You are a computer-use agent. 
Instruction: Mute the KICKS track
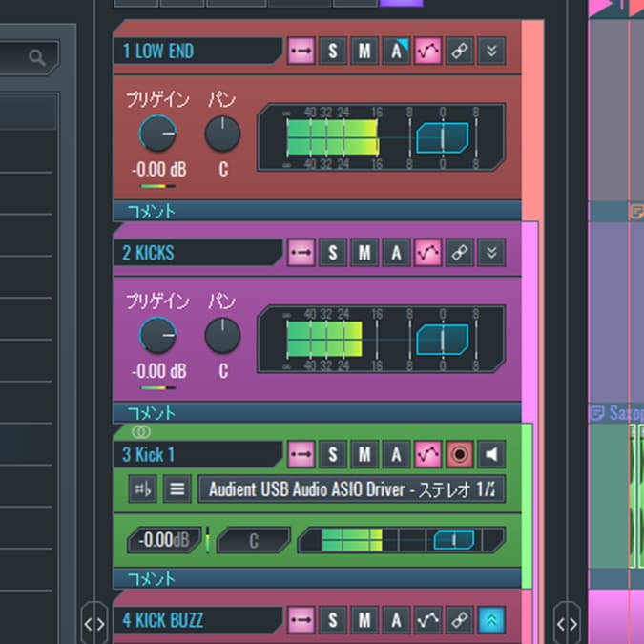364,252
